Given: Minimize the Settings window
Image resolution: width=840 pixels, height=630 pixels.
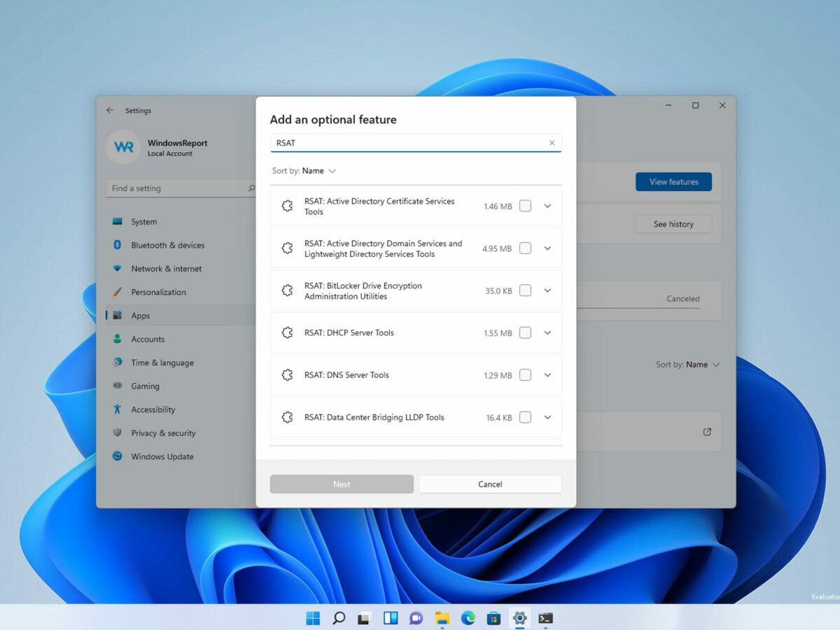Looking at the screenshot, I should coord(668,106).
